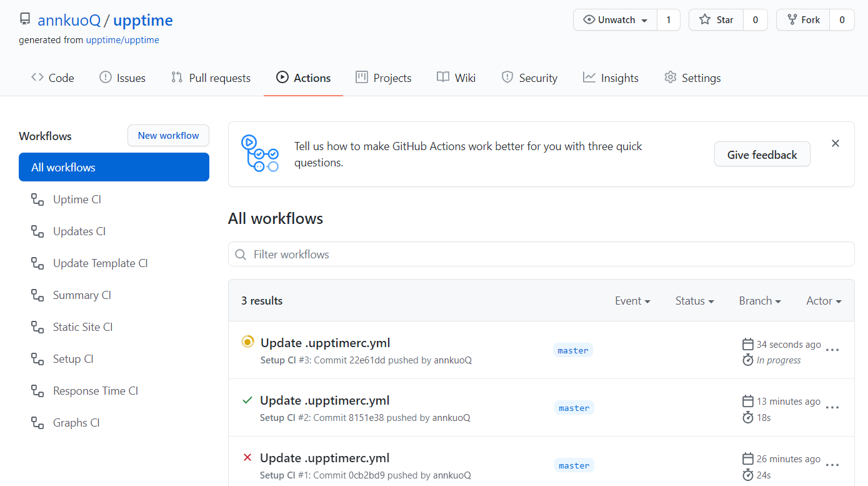Screen dimensions: 868x486
Task: Expand the Branch filter dropdown
Action: coord(759,301)
